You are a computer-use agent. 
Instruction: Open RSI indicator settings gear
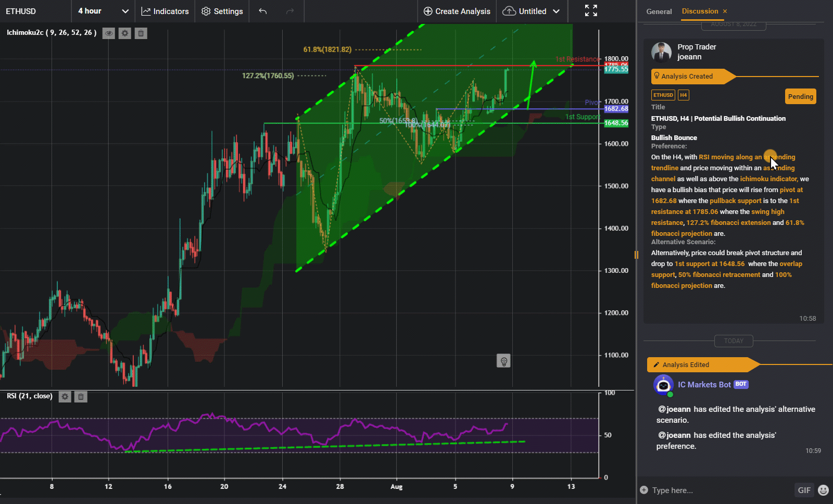[x=65, y=397]
